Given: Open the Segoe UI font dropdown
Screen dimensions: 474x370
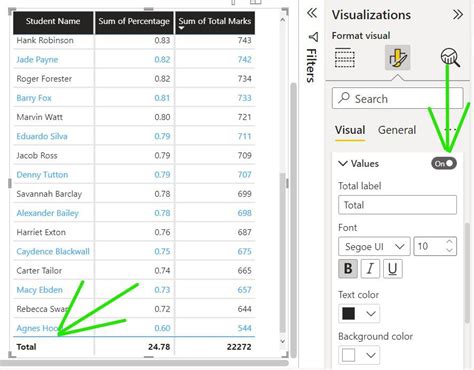Looking at the screenshot, I should click(374, 246).
